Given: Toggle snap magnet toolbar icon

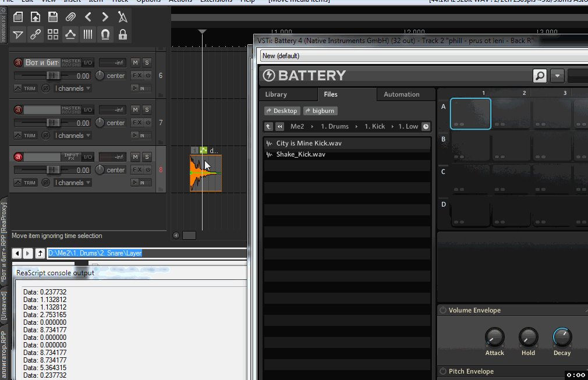Looking at the screenshot, I should [x=105, y=35].
